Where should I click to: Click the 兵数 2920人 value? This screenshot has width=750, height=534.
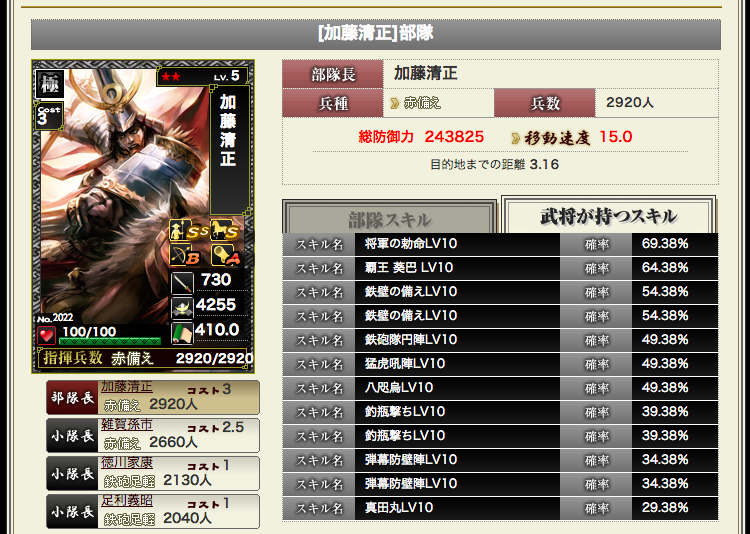(629, 102)
